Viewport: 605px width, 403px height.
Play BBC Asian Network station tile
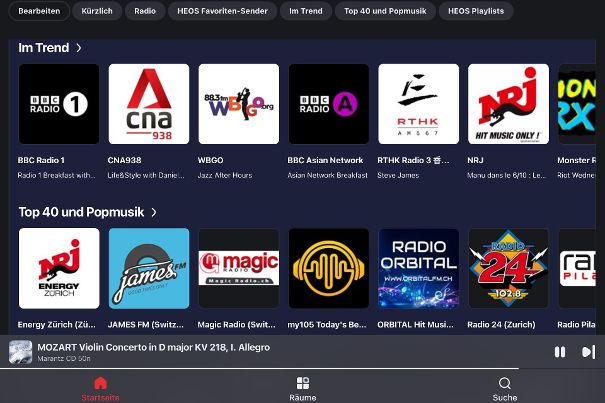[x=329, y=104]
